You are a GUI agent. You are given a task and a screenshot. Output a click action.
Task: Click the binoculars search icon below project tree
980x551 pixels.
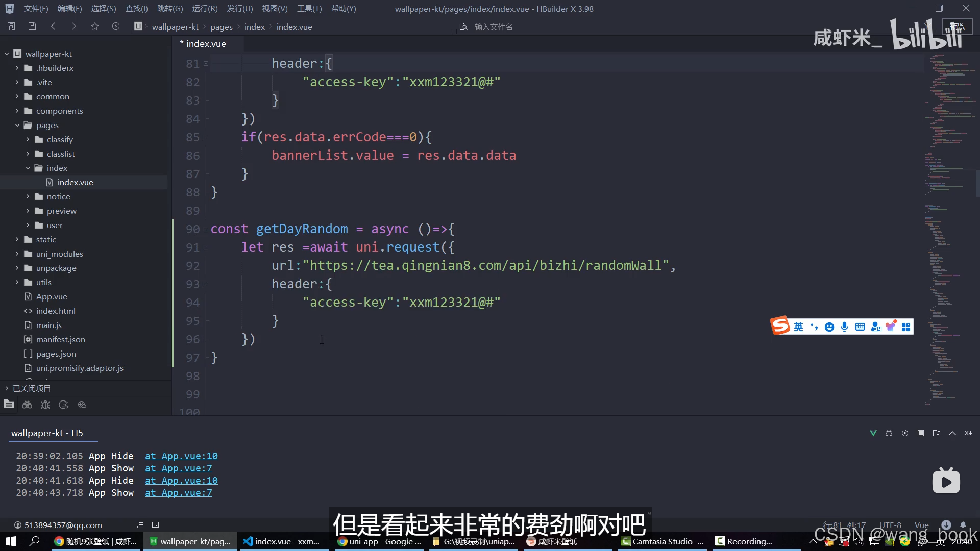pyautogui.click(x=27, y=405)
